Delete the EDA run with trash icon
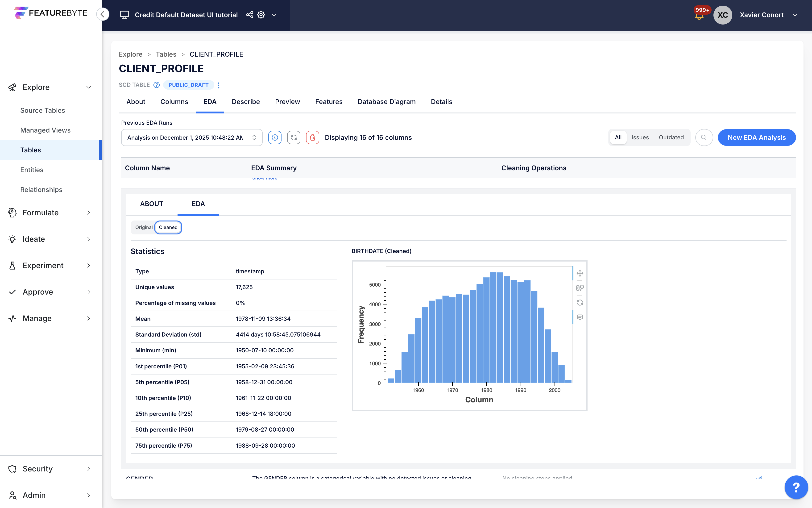 [x=312, y=137]
